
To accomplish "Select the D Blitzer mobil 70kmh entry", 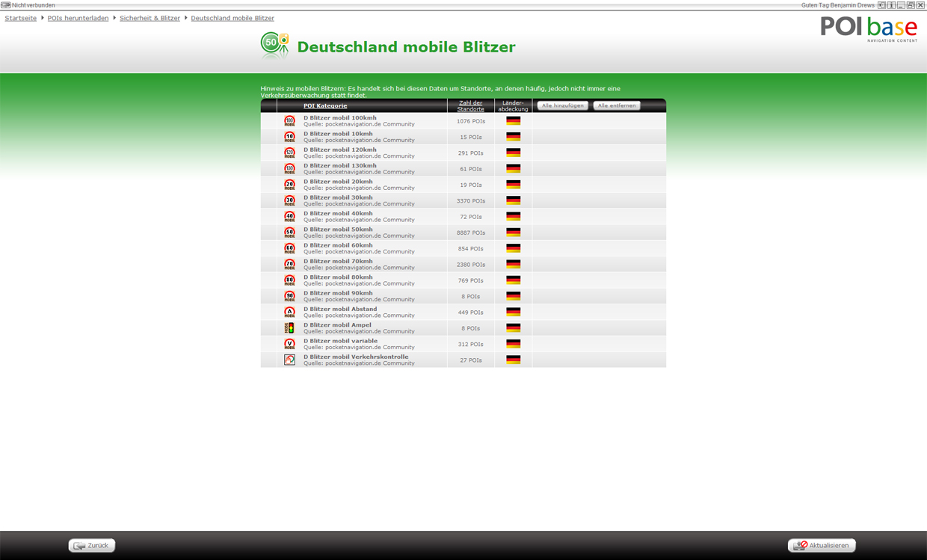I will (x=338, y=262).
